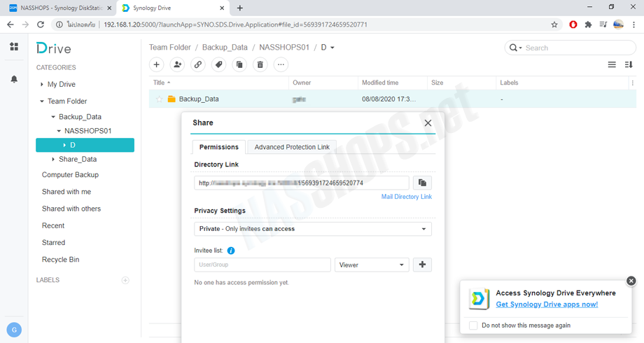Close the Share dialog
The width and height of the screenshot is (644, 343).
(x=428, y=122)
